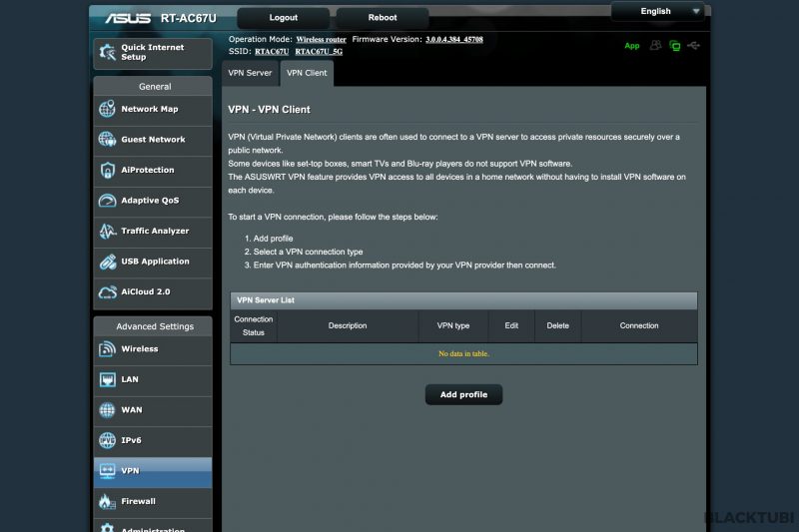The height and width of the screenshot is (532, 799).
Task: Click the Add profile button
Action: 463,394
